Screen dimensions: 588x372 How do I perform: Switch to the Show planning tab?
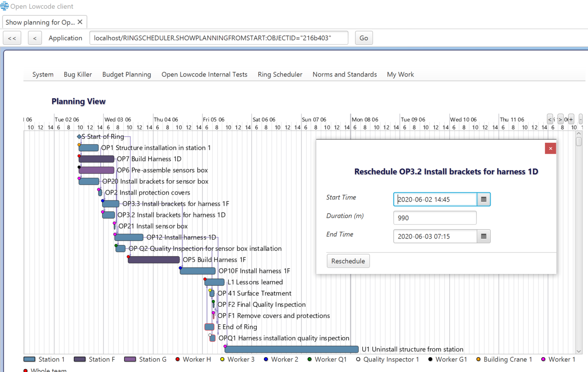(x=39, y=22)
